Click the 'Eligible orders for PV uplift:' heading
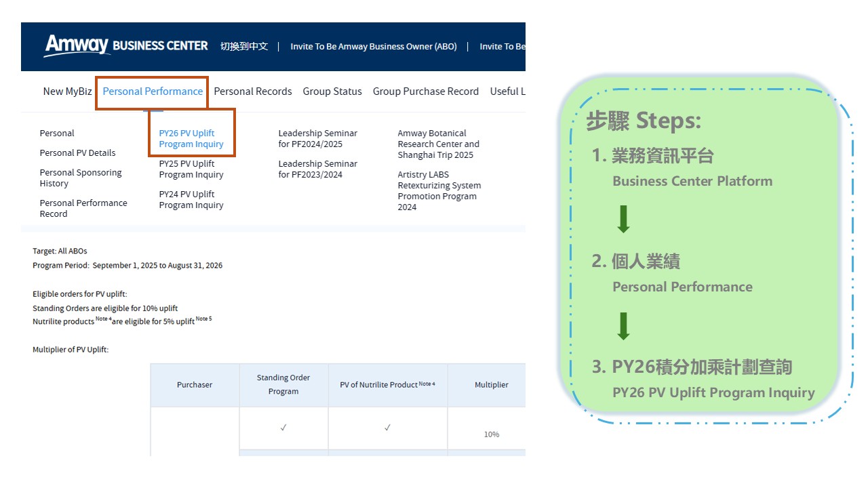868x488 pixels. (x=80, y=294)
